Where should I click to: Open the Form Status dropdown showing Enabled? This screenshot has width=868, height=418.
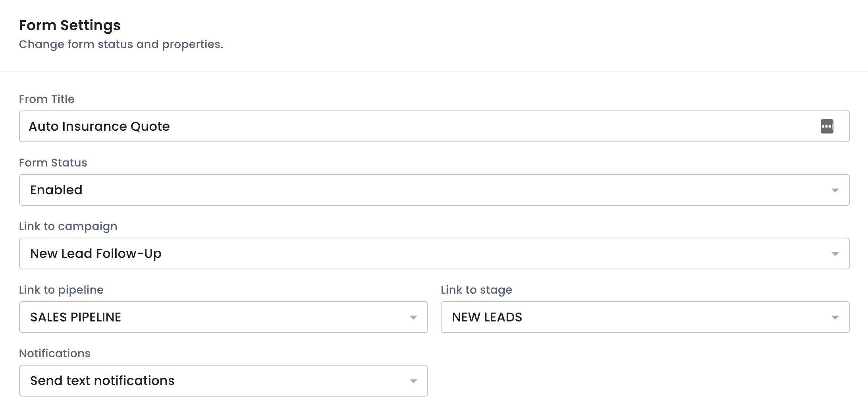pyautogui.click(x=397, y=190)
